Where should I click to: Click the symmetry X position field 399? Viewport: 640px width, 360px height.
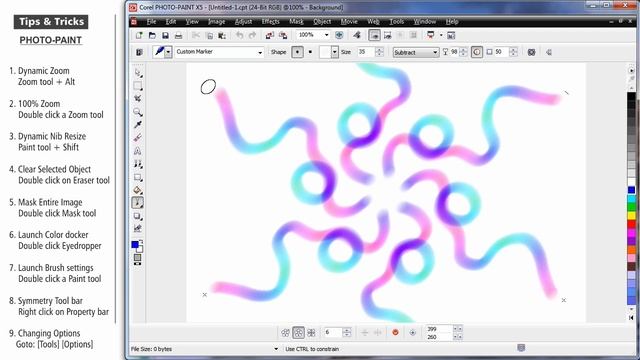[x=440, y=329]
